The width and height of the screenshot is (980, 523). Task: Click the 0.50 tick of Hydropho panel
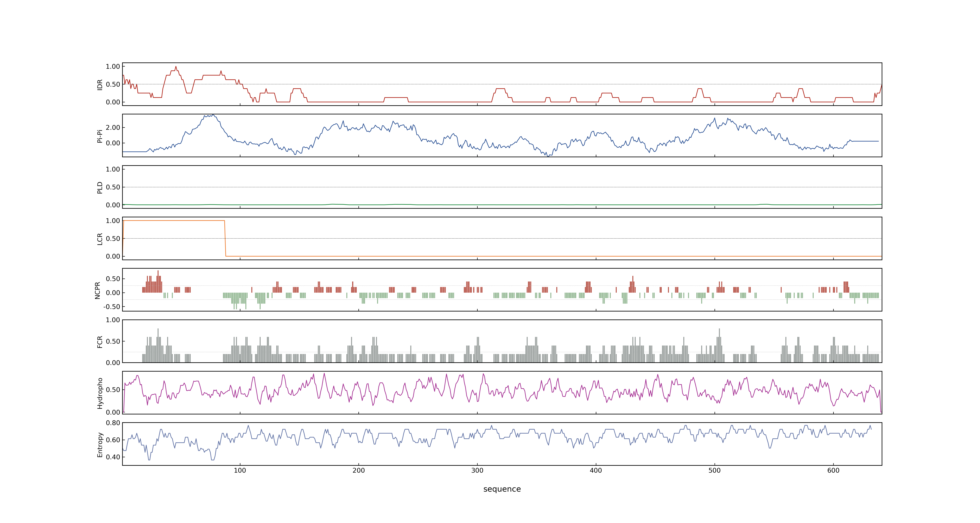[113, 390]
